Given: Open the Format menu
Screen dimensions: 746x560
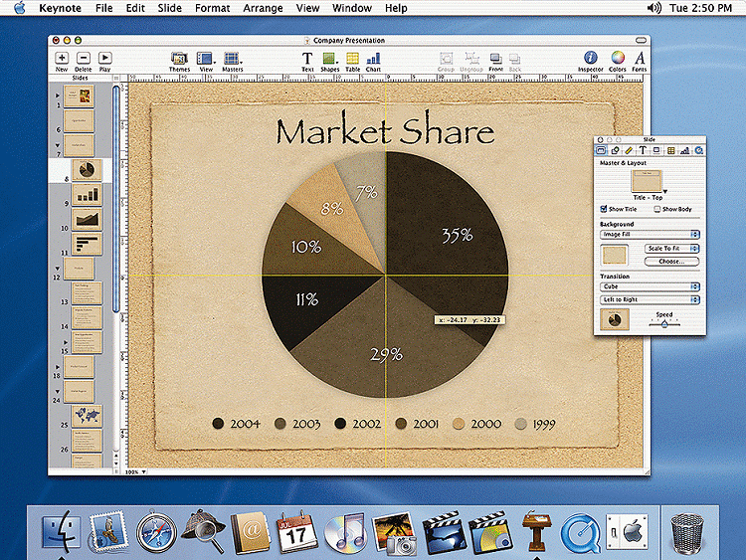Looking at the screenshot, I should 212,8.
